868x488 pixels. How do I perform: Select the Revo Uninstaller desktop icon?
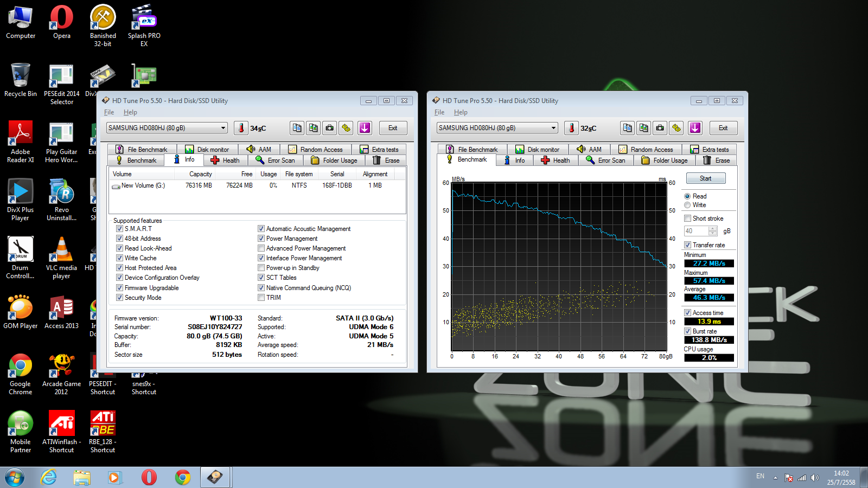pos(62,200)
